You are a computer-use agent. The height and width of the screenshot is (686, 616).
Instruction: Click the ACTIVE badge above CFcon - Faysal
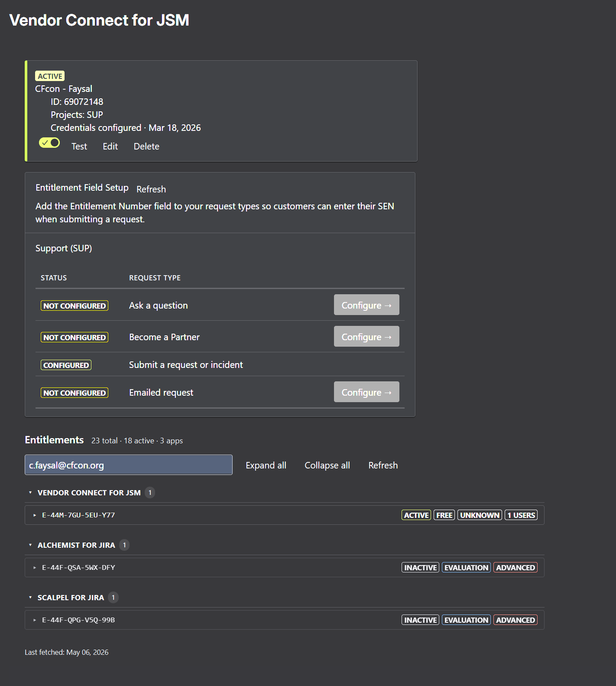click(50, 76)
